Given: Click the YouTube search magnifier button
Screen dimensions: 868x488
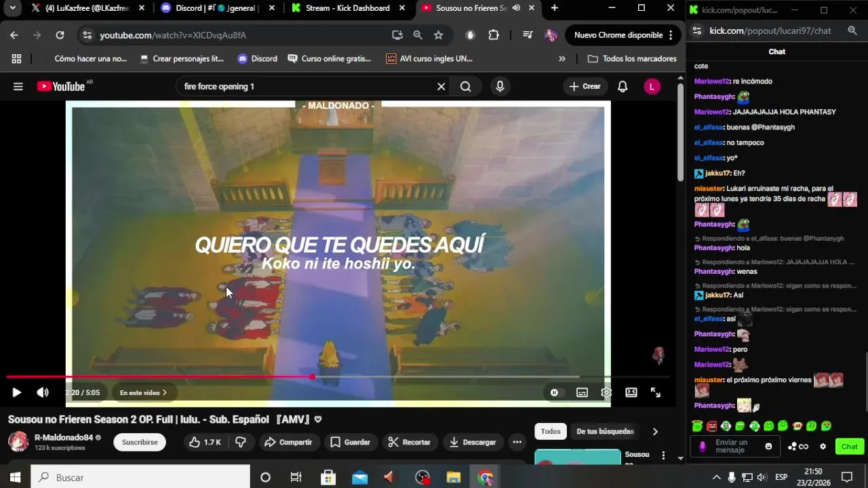Looking at the screenshot, I should (x=465, y=86).
